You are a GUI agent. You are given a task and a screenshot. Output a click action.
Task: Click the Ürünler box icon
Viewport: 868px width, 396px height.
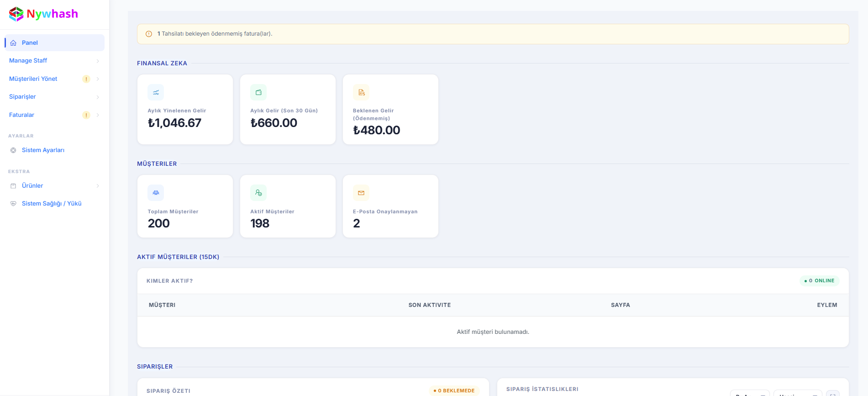tap(13, 186)
